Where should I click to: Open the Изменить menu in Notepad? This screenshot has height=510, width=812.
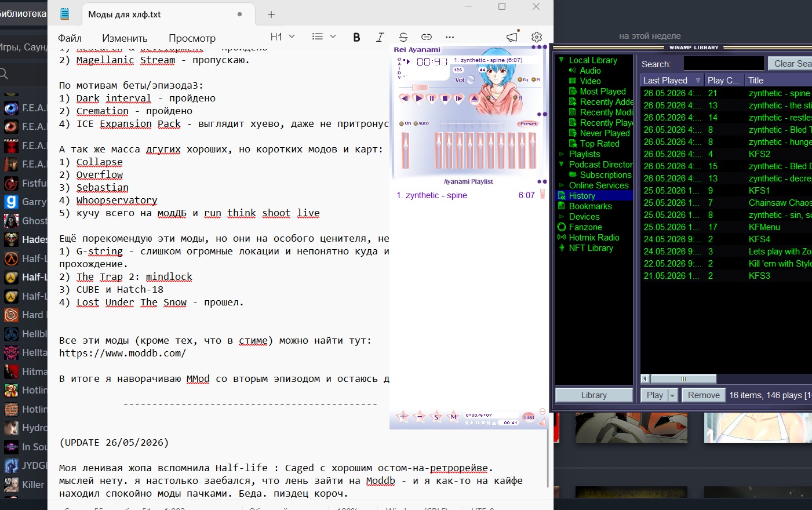[x=125, y=38]
